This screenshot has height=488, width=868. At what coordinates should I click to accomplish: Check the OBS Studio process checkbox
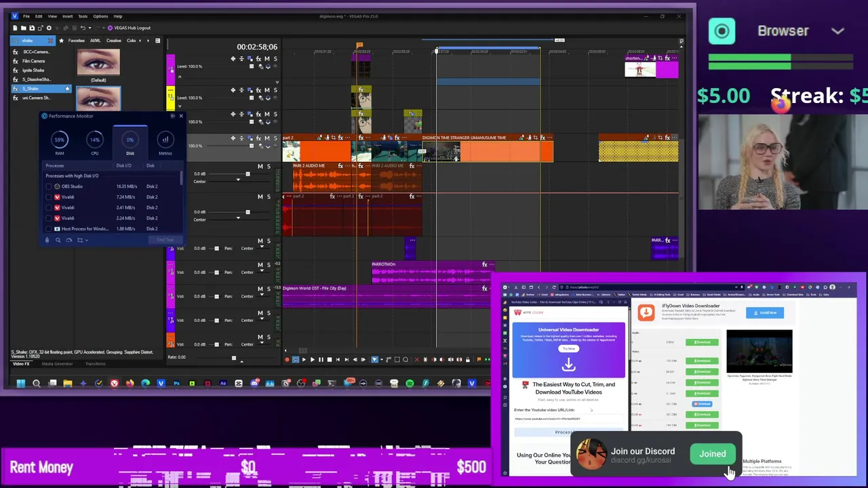tap(48, 186)
